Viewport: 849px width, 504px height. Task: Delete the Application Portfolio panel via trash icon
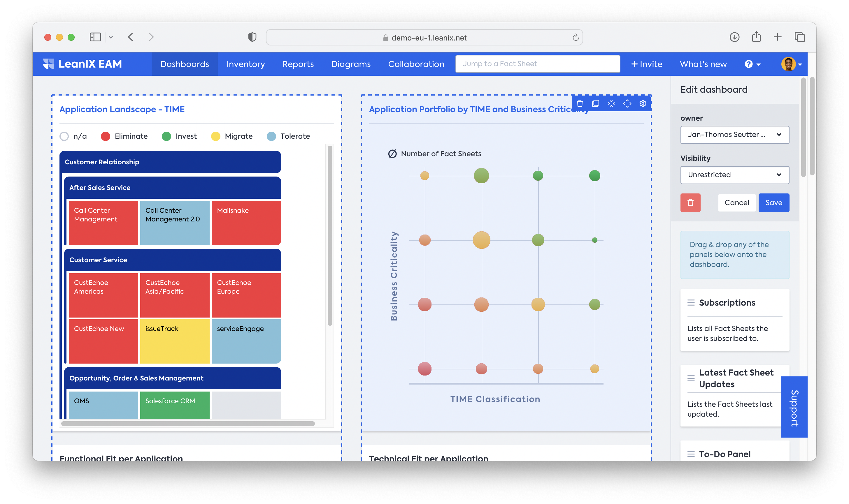(x=580, y=104)
